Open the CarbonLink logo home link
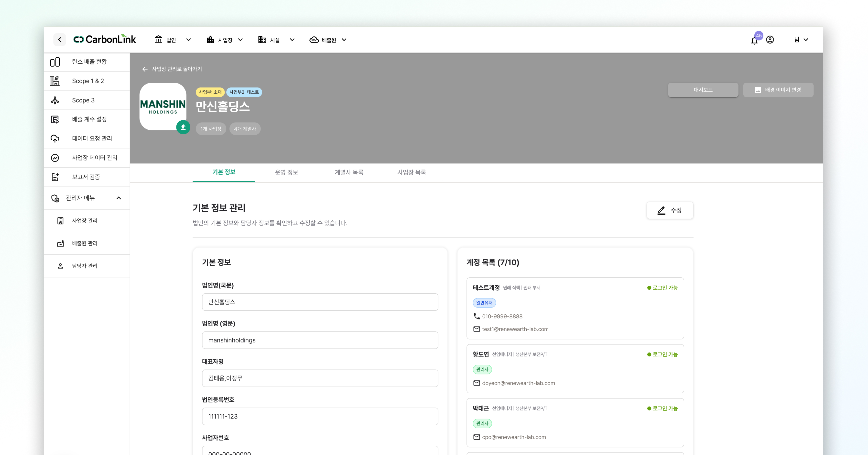This screenshot has height=455, width=868. [x=104, y=39]
